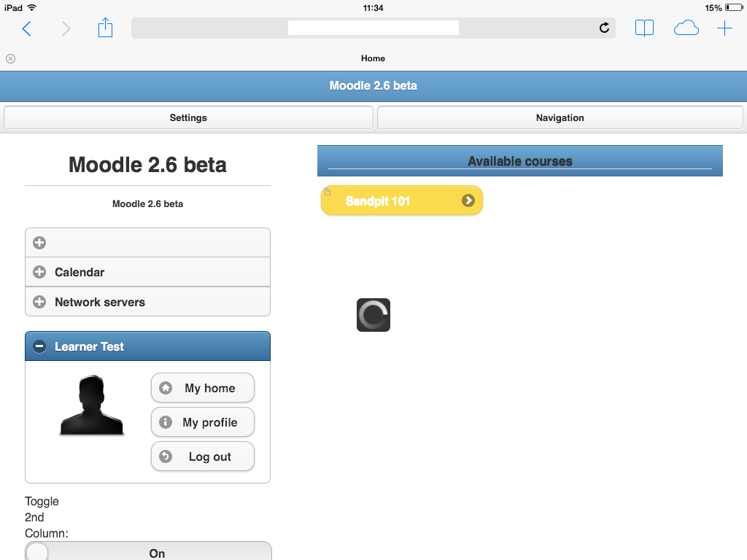
Task: Open the Safari share sheet icon
Action: tap(105, 28)
